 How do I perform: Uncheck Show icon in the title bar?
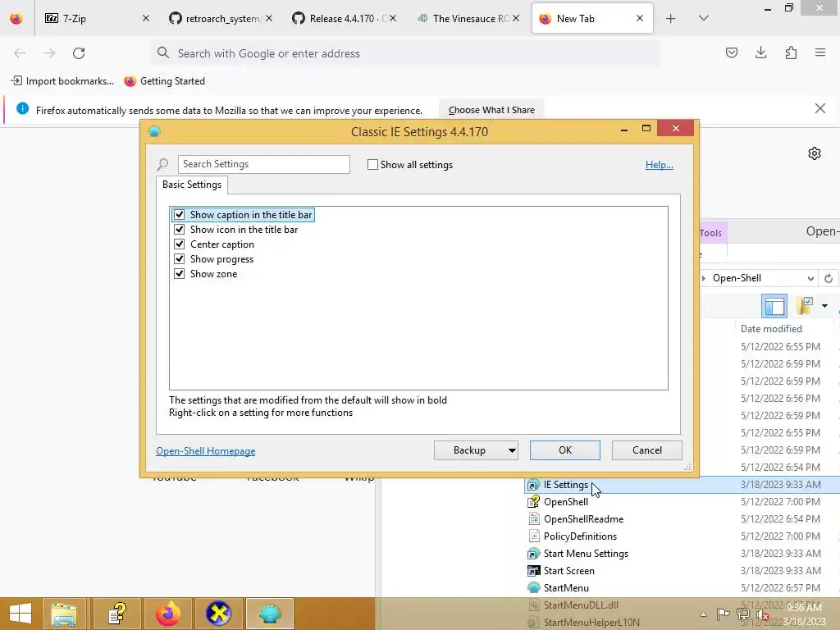pos(179,230)
